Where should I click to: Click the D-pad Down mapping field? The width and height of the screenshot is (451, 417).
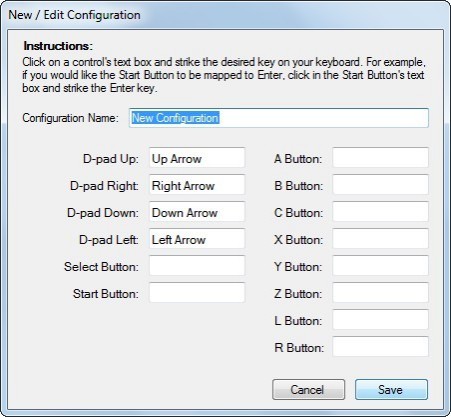coord(197,212)
